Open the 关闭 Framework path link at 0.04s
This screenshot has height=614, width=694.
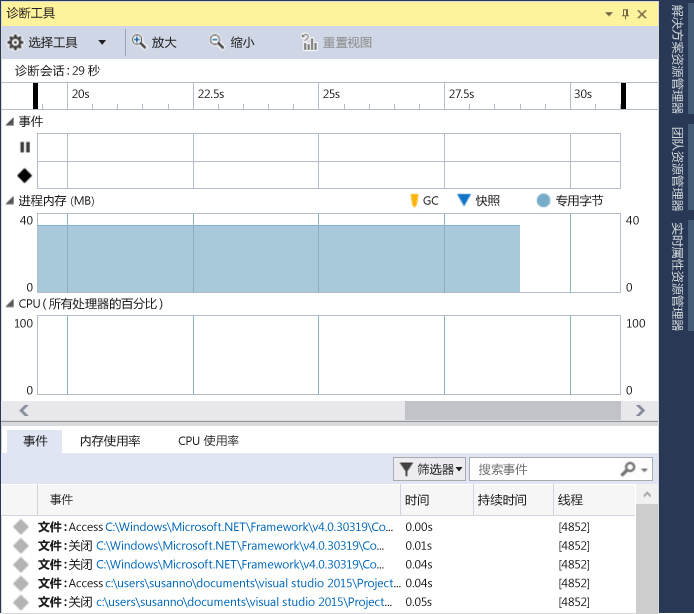[x=240, y=564]
